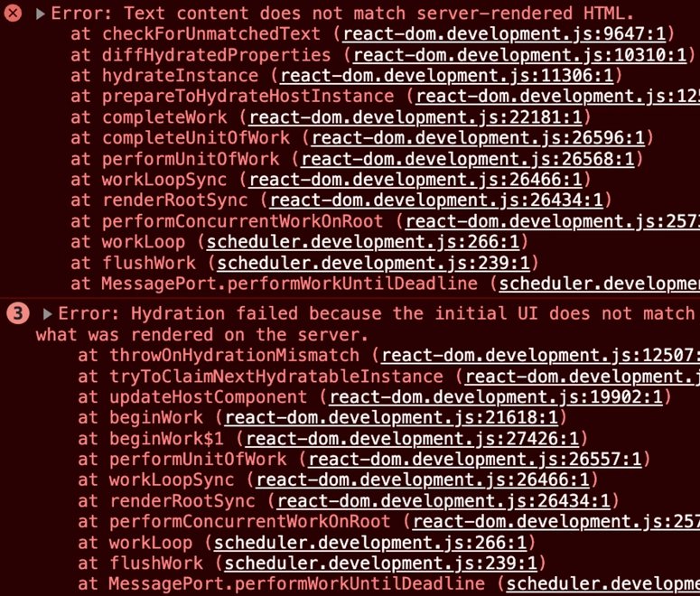Open react-dom.development.js:26557:1 link

pos(475,460)
